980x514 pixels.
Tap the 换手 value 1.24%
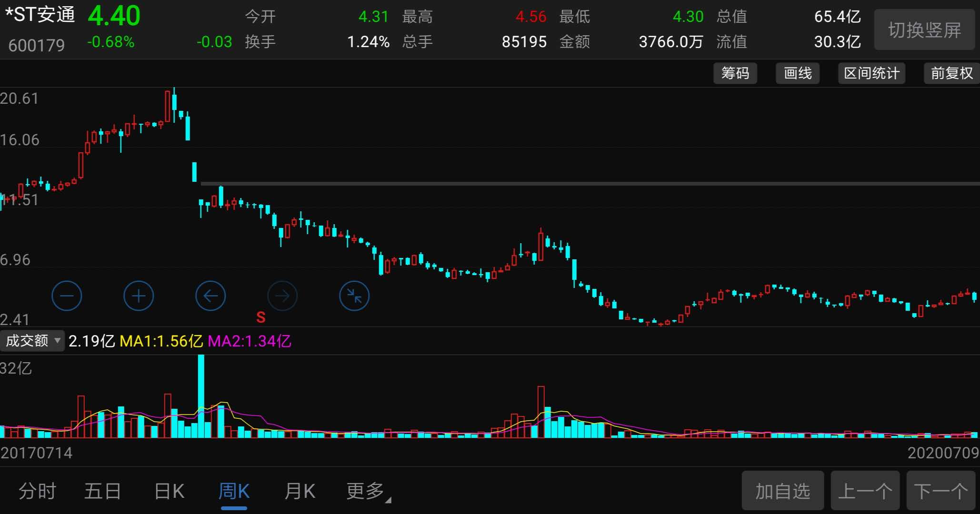[369, 42]
